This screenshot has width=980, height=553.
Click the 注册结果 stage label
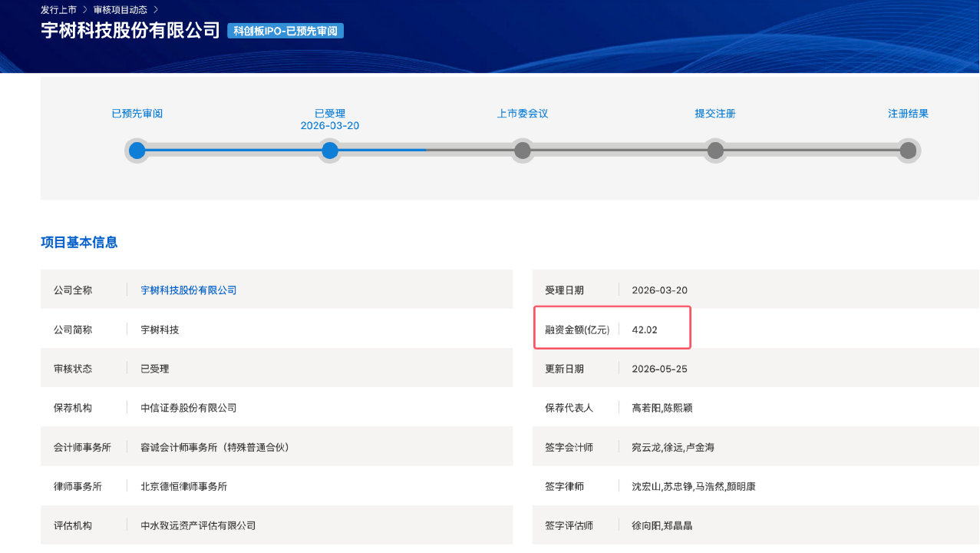pyautogui.click(x=909, y=114)
